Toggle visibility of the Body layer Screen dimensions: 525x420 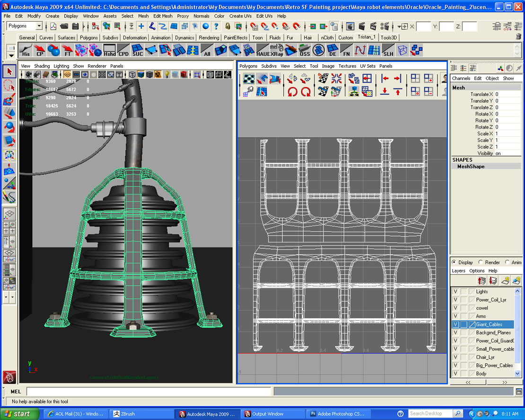(455, 373)
